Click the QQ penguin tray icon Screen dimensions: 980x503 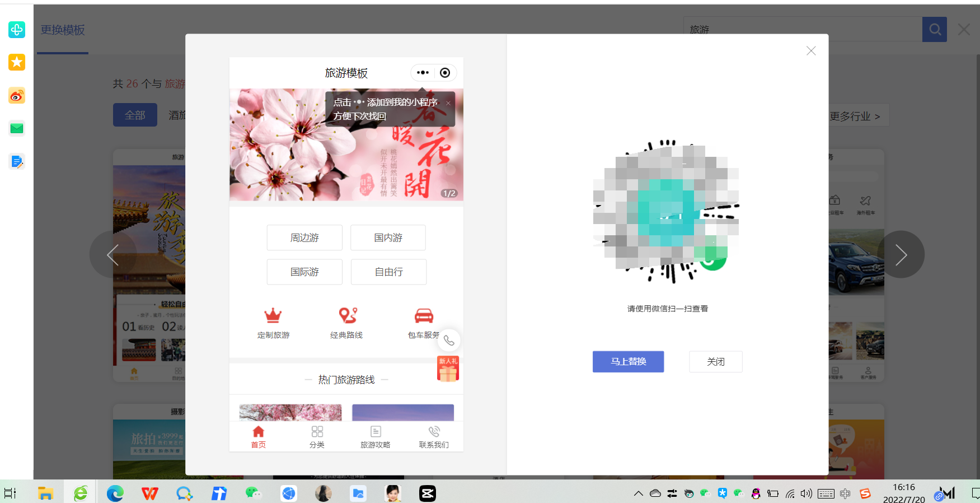click(x=756, y=493)
